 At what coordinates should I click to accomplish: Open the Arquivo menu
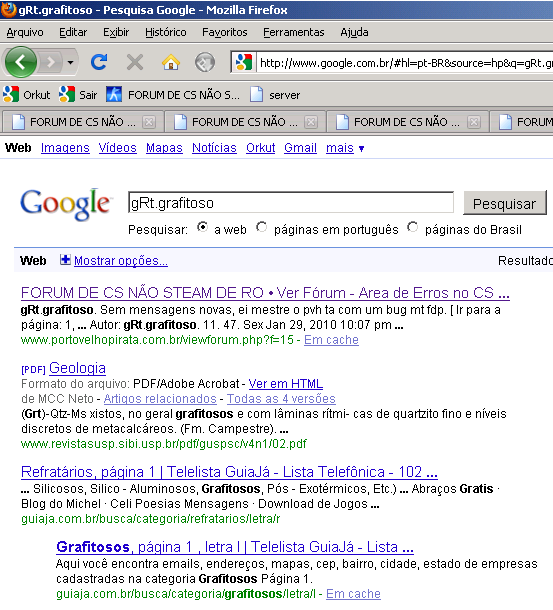pos(25,32)
